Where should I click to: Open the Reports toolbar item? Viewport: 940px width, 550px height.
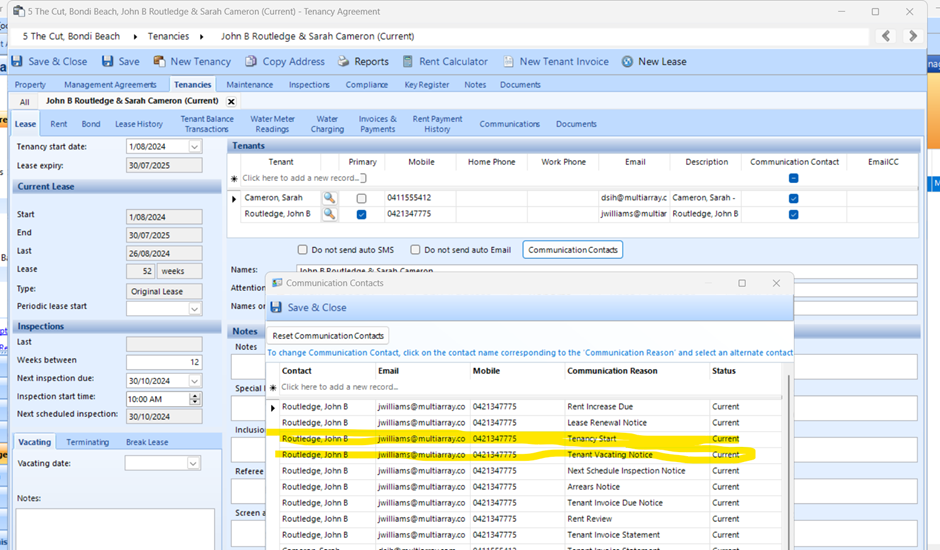point(343,61)
